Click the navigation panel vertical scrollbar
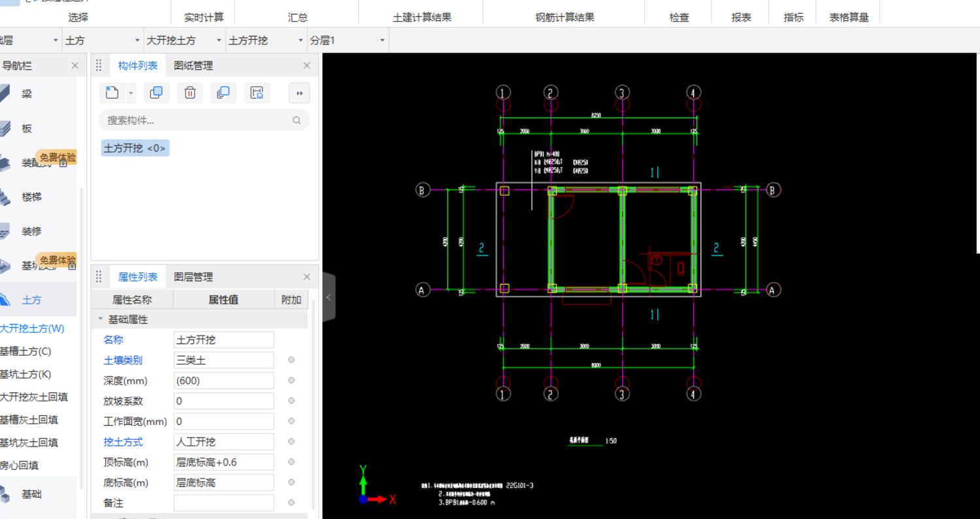This screenshot has height=519, width=980. pyautogui.click(x=82, y=338)
